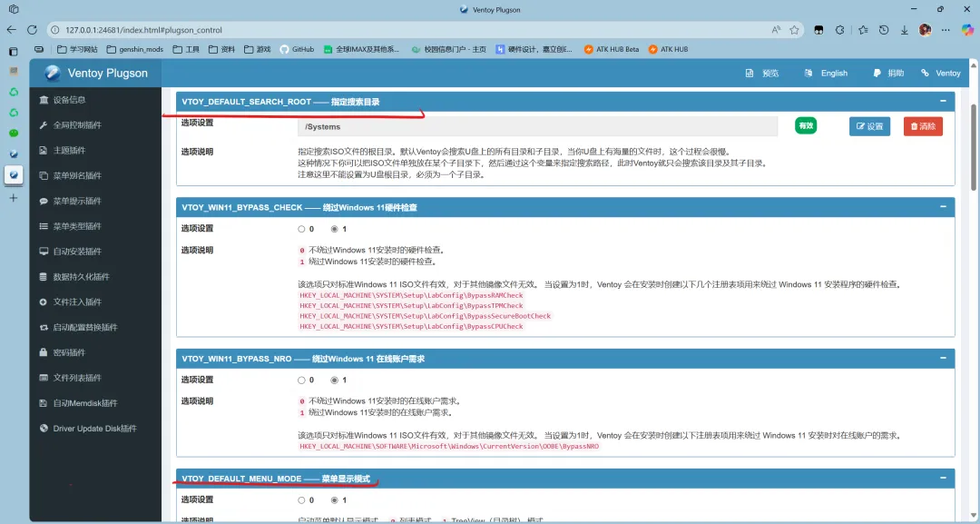Open the 硬件设计 嘉立创 bookmark
Screen dimensions: 980x524
tap(534, 49)
